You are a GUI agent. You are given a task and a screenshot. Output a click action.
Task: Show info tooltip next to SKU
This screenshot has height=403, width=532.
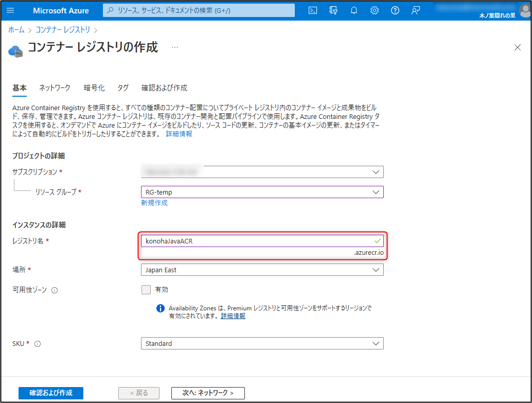[x=38, y=344]
